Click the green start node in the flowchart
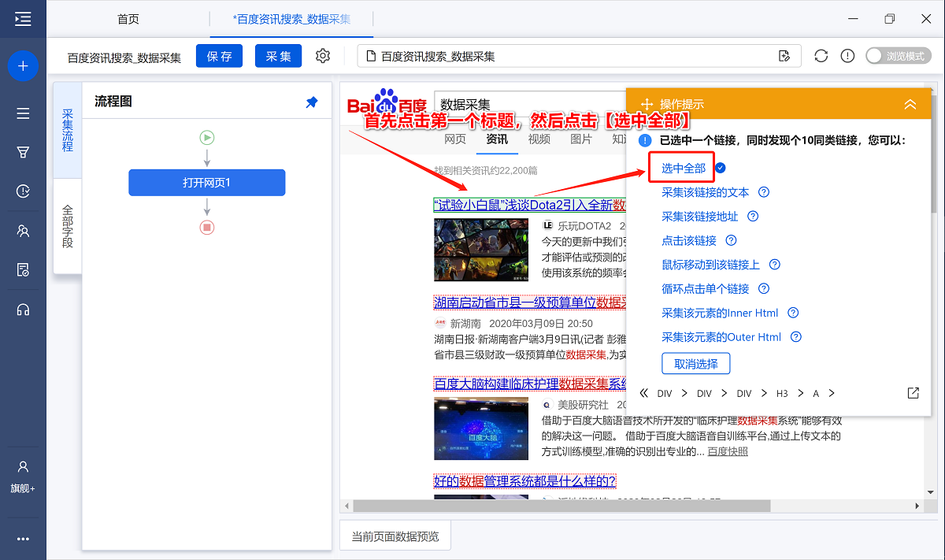 click(x=207, y=138)
